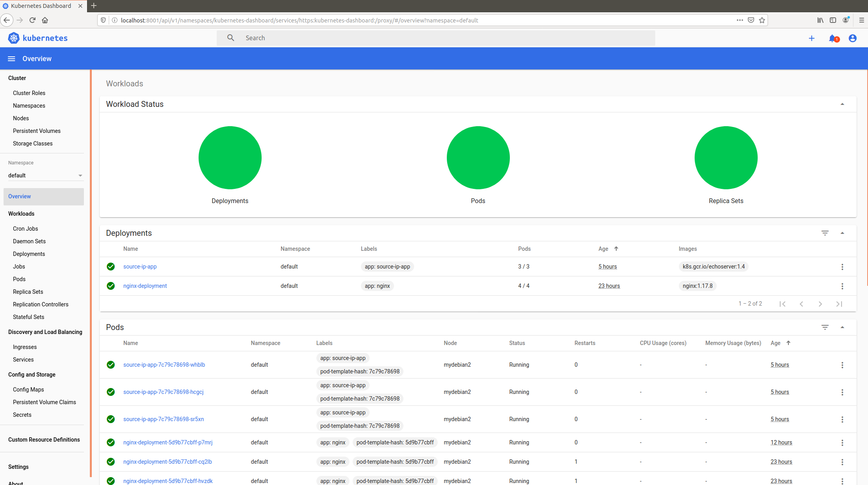The width and height of the screenshot is (868, 485).
Task: Click the Kubernetes logo
Action: tap(14, 38)
